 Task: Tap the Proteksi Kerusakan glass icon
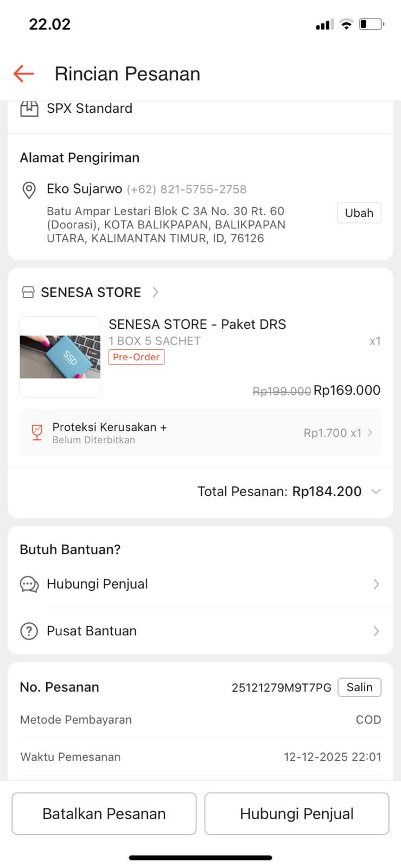tap(37, 432)
